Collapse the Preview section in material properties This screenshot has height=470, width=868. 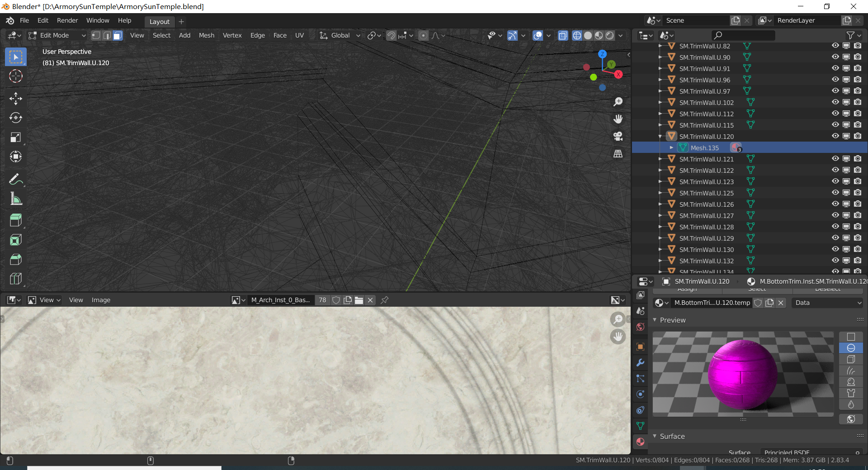pos(670,320)
